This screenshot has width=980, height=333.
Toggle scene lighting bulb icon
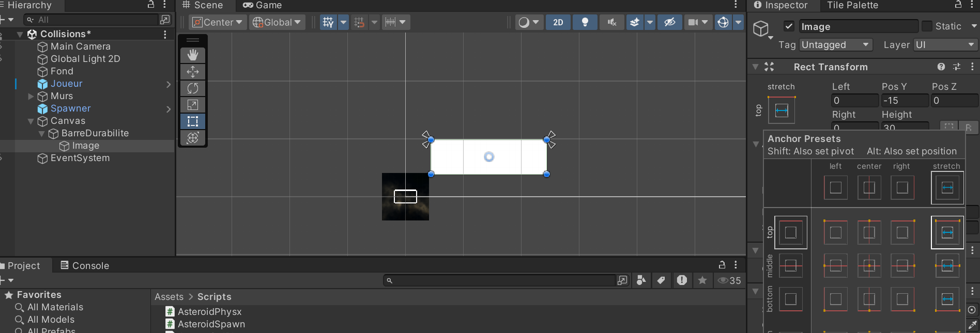[x=585, y=22]
